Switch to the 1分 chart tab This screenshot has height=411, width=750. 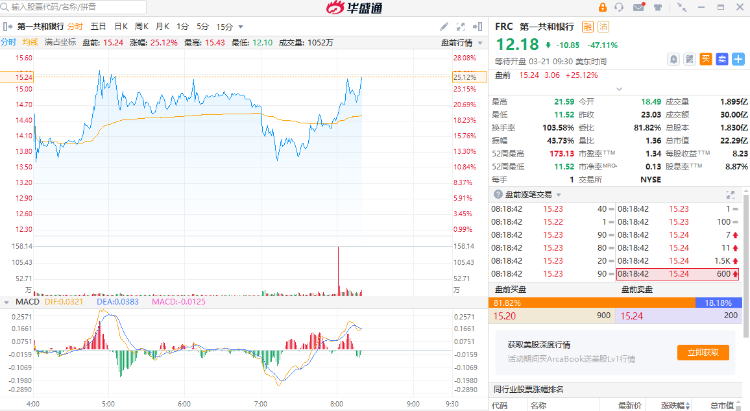tap(182, 27)
